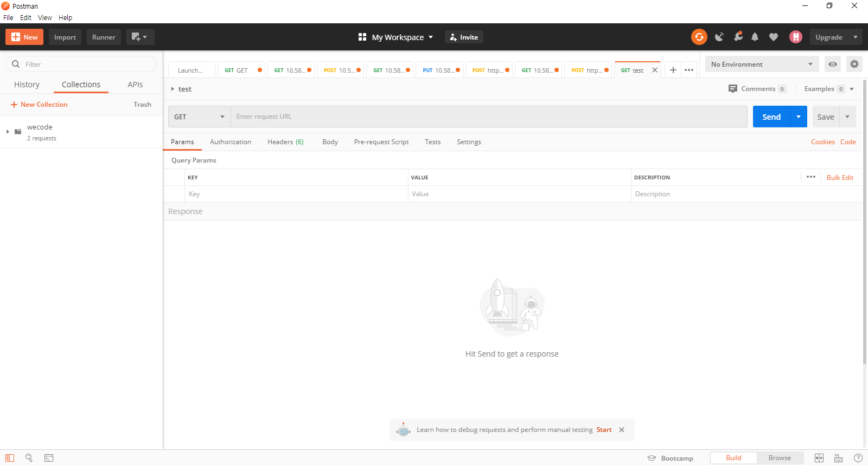Open the notifications bell icon
This screenshot has height=465, width=868.
click(755, 37)
